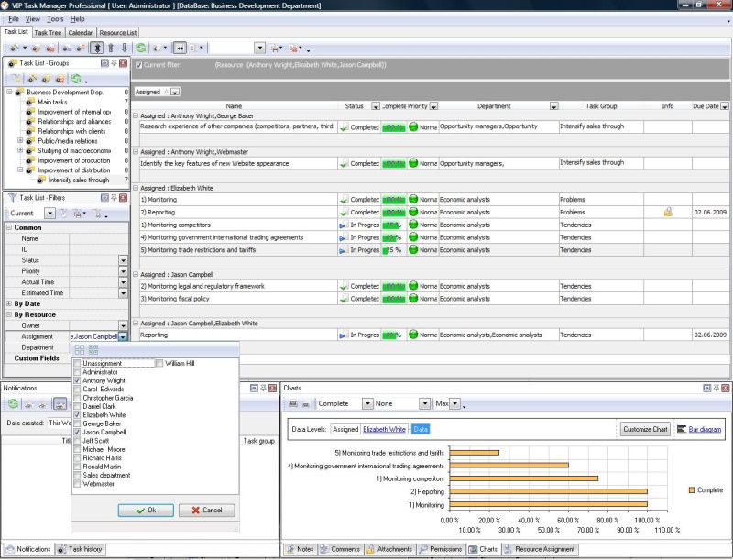The image size is (733, 560).
Task: Click the move task down arrow icon
Action: pyautogui.click(x=124, y=47)
